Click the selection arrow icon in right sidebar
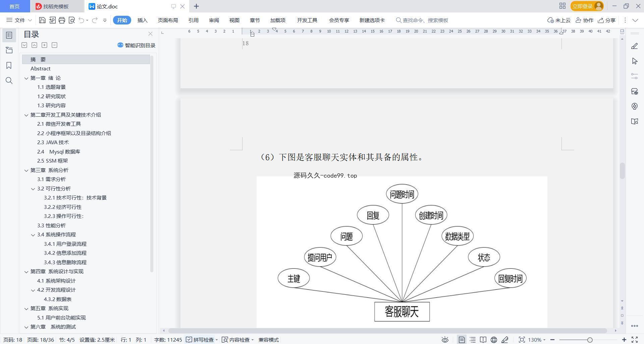Screen dimensions: 644x344 (x=634, y=61)
